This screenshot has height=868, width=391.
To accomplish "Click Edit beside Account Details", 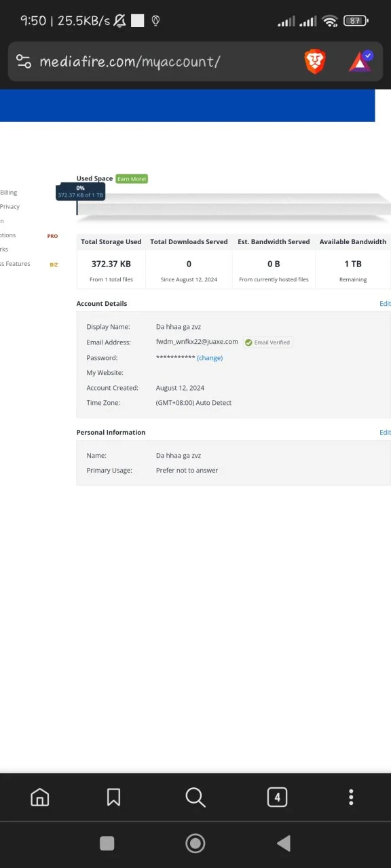I will coord(385,304).
